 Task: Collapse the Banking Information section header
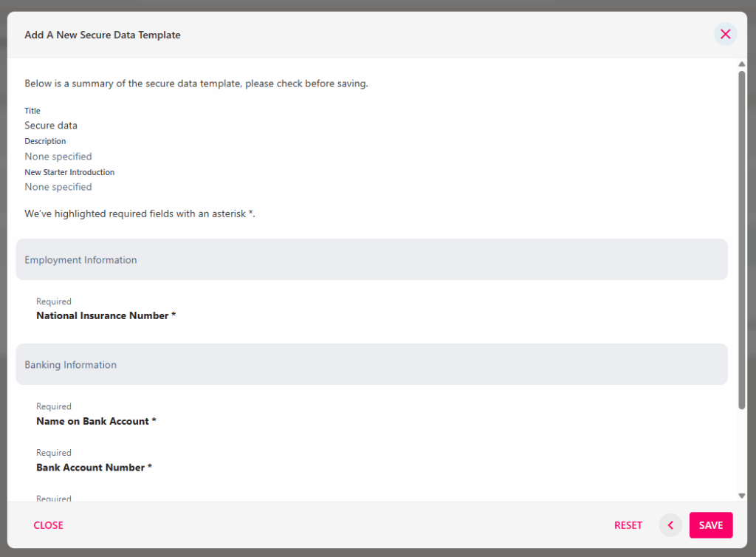[x=371, y=364]
